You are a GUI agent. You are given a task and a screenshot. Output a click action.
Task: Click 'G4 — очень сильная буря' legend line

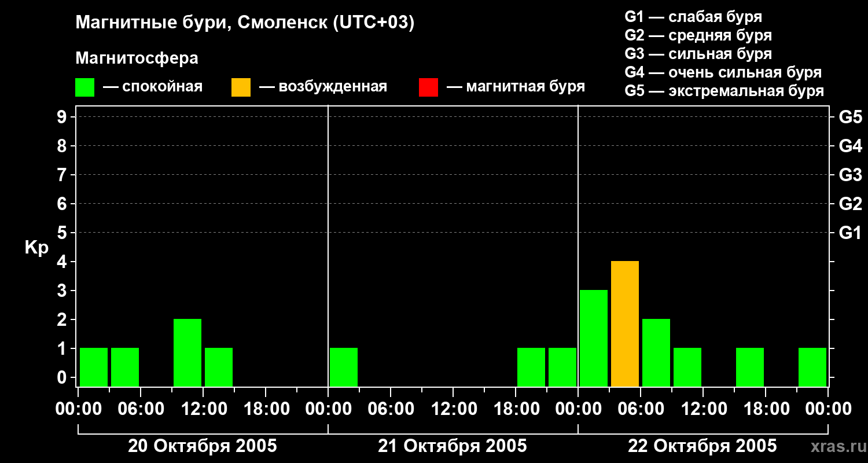(x=723, y=72)
